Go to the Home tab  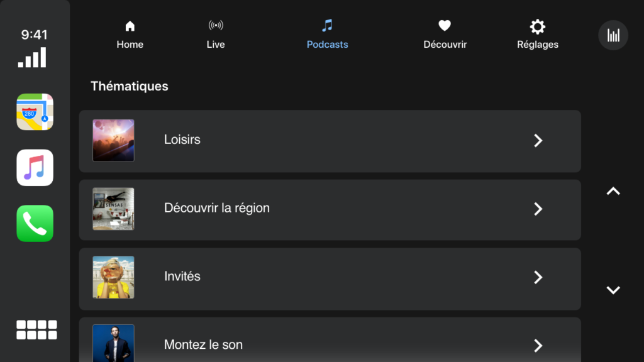click(x=130, y=35)
